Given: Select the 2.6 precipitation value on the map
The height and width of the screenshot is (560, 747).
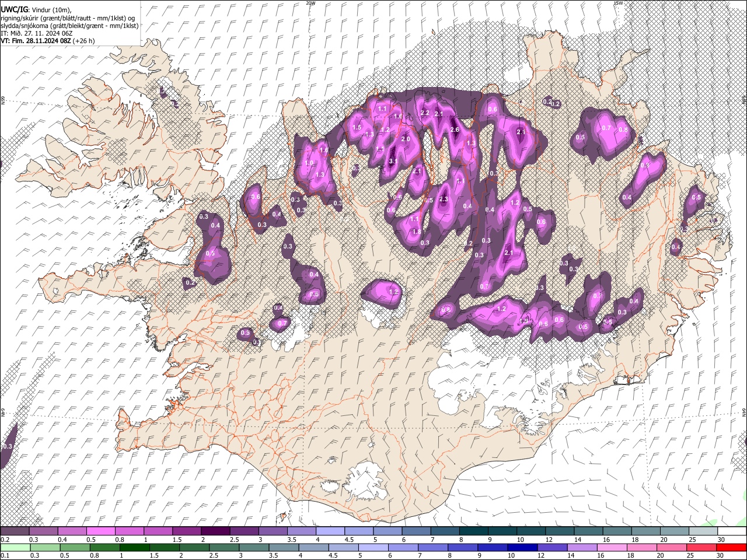Looking at the screenshot, I should tap(455, 129).
